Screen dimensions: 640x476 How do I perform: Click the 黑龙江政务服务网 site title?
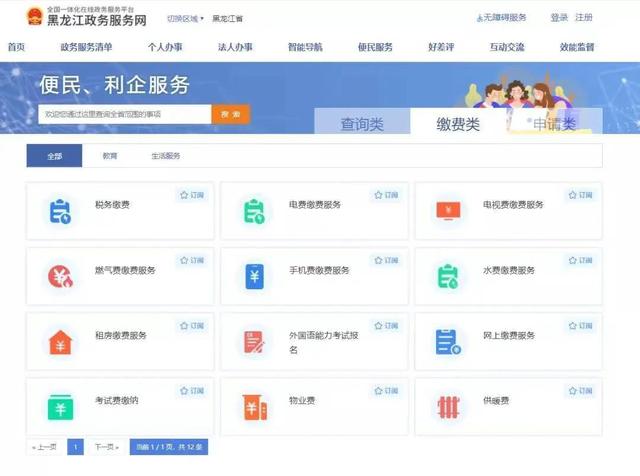point(97,20)
